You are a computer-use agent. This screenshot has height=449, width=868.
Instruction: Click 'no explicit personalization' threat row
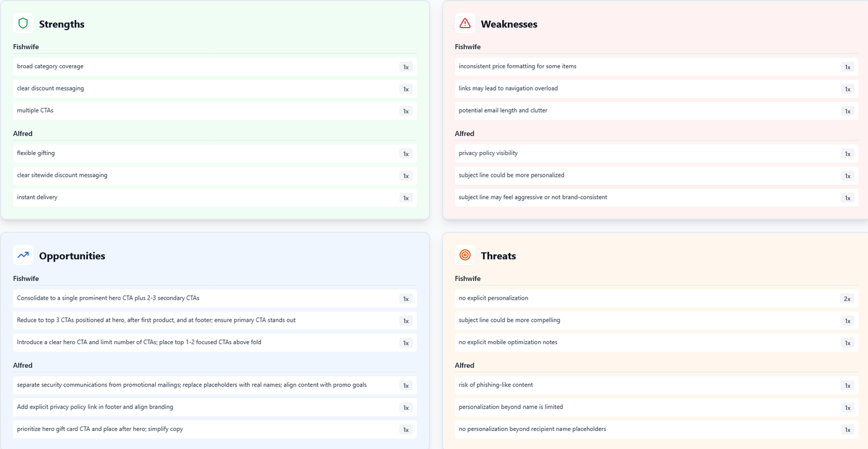[x=657, y=298]
